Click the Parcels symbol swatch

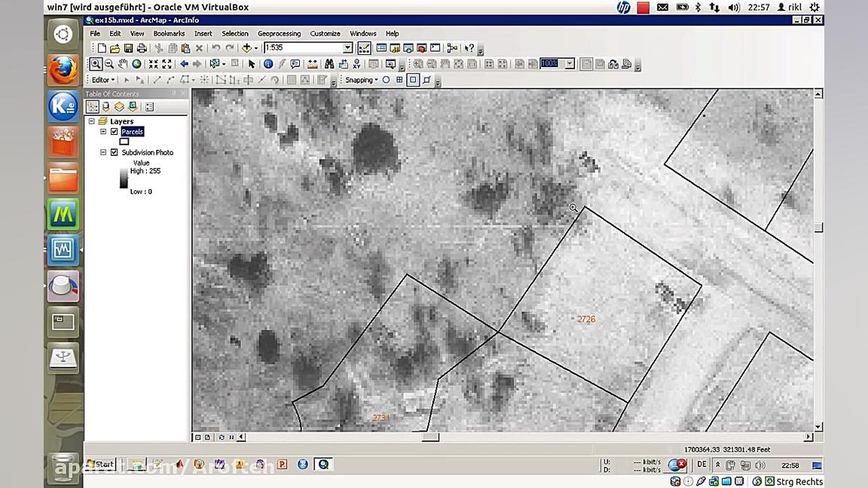tap(124, 142)
